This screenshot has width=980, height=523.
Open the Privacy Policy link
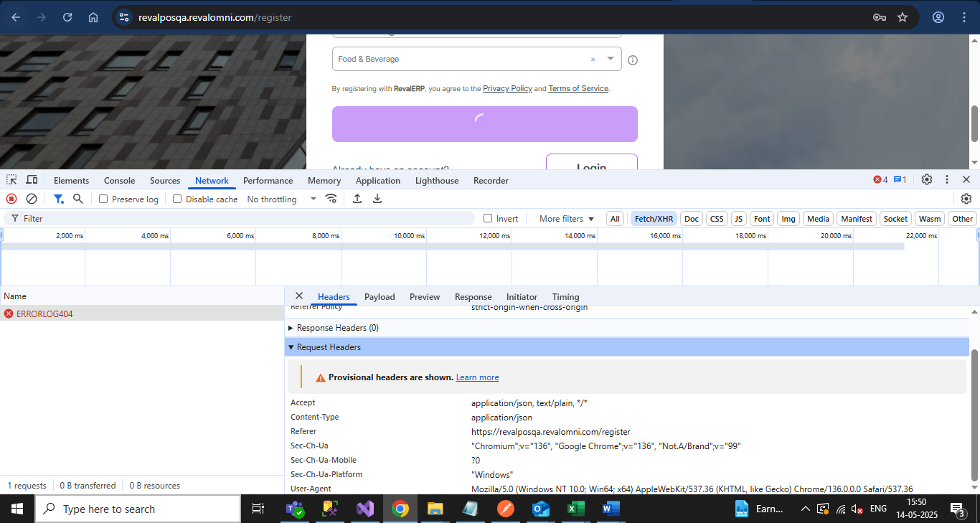(x=507, y=88)
